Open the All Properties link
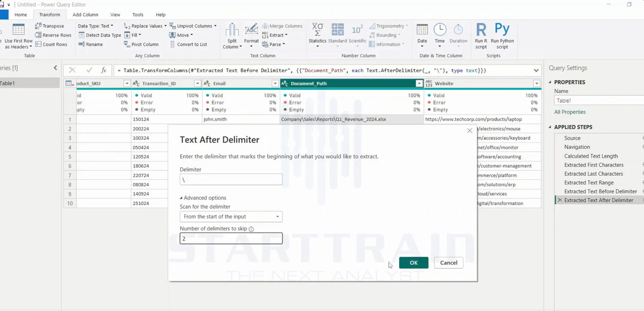This screenshot has width=644, height=311. tap(570, 112)
